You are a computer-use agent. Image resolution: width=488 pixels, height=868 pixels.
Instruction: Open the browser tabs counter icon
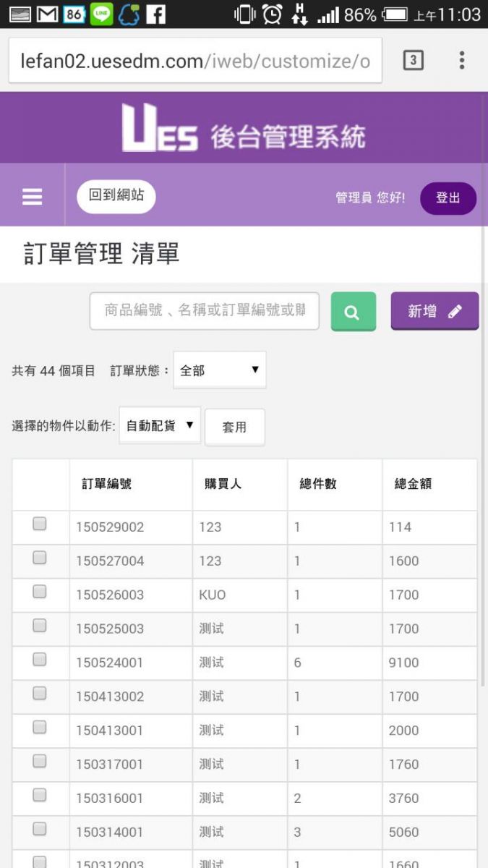click(x=413, y=60)
